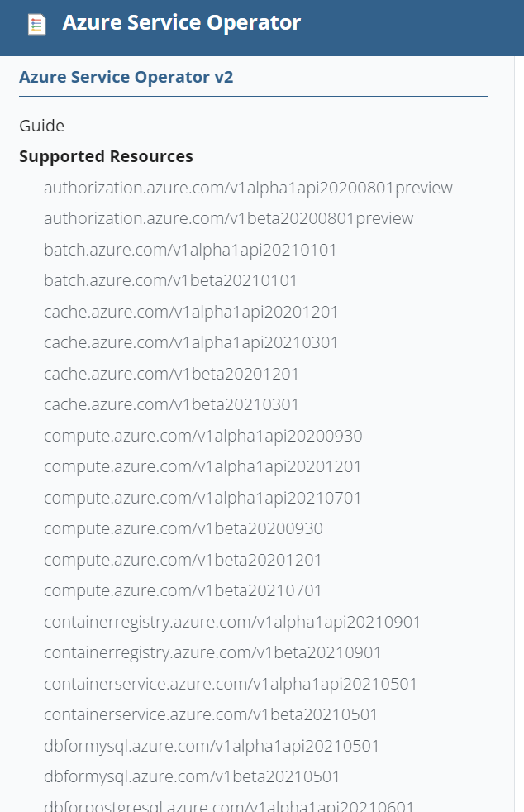Open compute.azure.com/v1alpha1api20210701
The width and height of the screenshot is (524, 812).
(202, 497)
